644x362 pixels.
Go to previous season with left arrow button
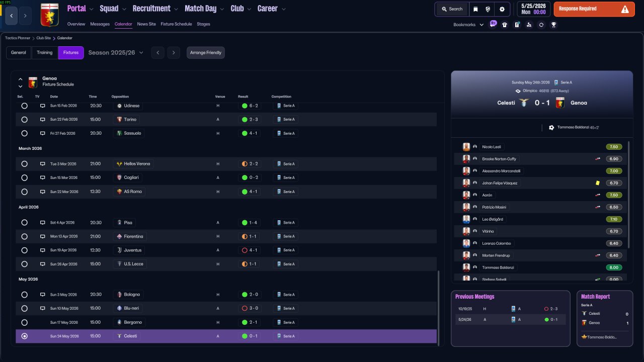click(x=158, y=53)
